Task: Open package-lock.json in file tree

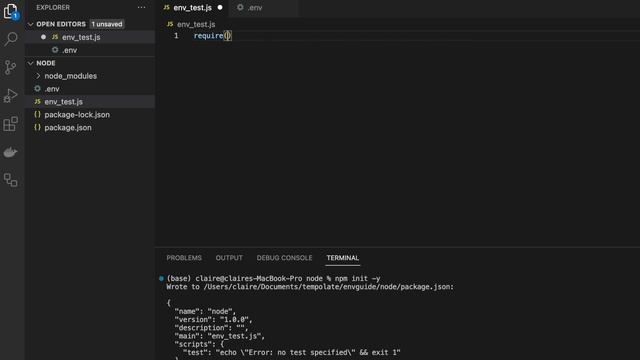Action: tap(90, 115)
